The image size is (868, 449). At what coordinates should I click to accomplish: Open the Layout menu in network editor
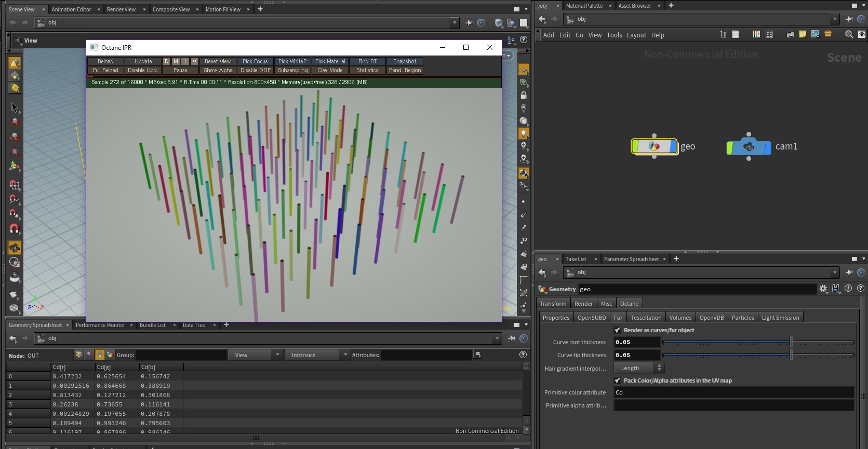[x=636, y=35]
